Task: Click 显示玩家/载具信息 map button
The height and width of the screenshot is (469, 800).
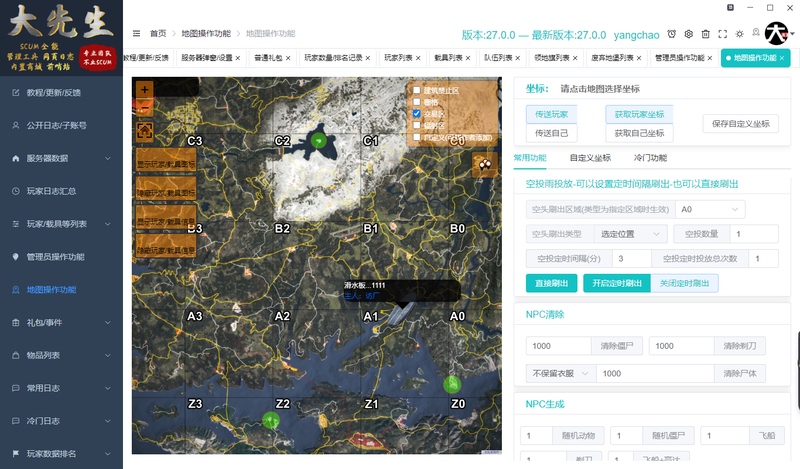Action: click(x=166, y=217)
